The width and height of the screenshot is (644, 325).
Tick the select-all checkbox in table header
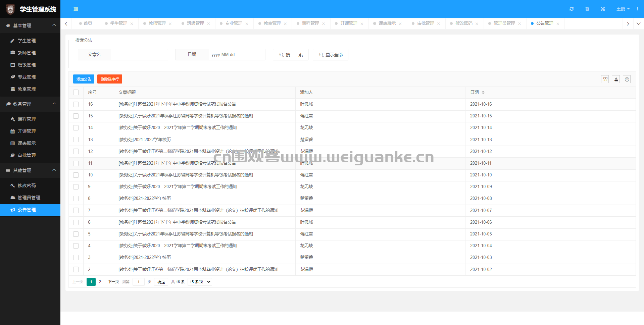pyautogui.click(x=76, y=92)
